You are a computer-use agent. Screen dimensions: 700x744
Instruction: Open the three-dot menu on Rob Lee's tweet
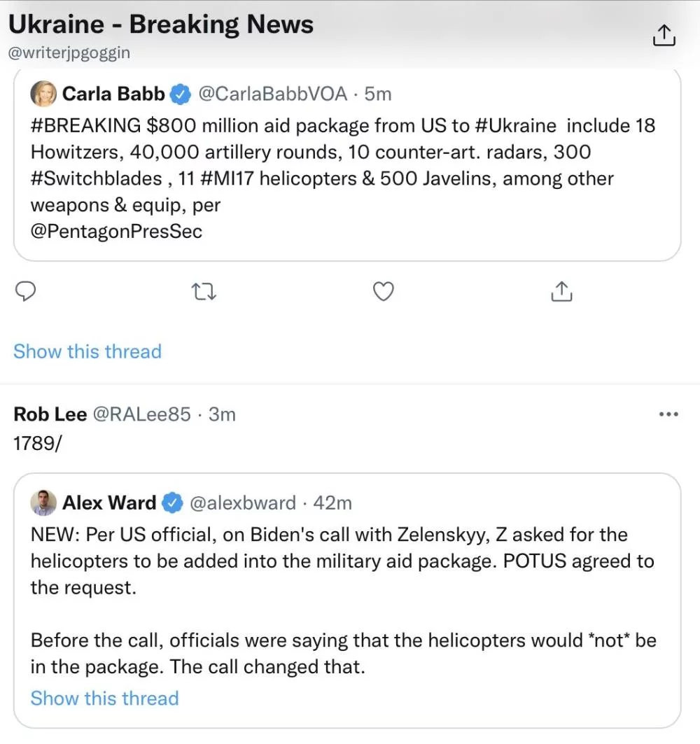(668, 414)
